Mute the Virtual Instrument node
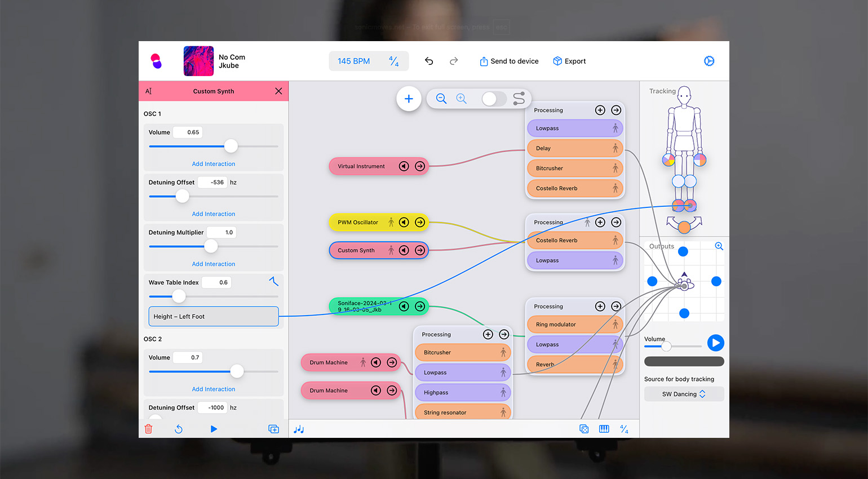Screen dimensions: 868x479 (404, 166)
